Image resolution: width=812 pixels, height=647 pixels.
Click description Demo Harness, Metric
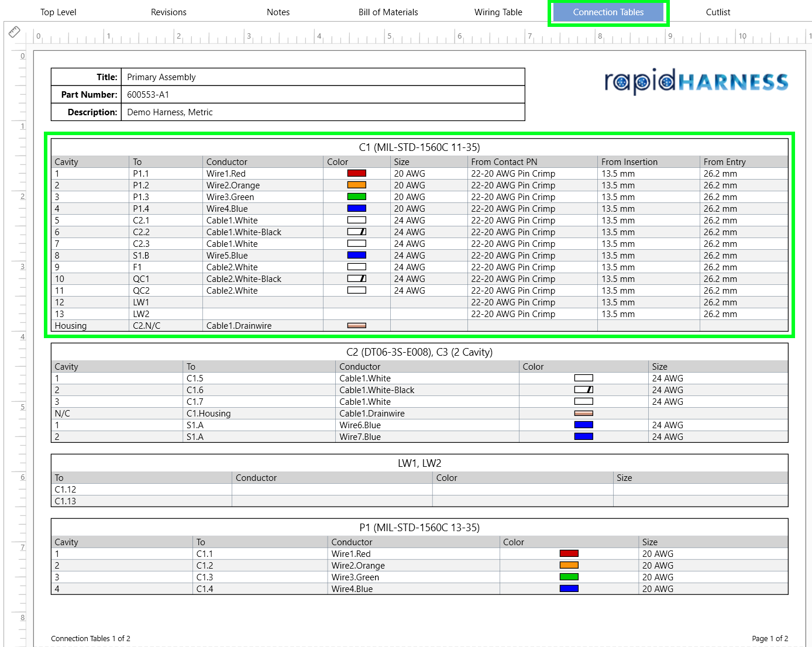click(x=170, y=112)
